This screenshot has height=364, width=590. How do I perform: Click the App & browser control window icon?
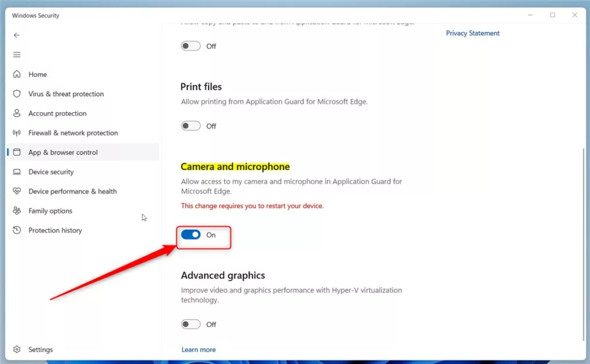[17, 152]
